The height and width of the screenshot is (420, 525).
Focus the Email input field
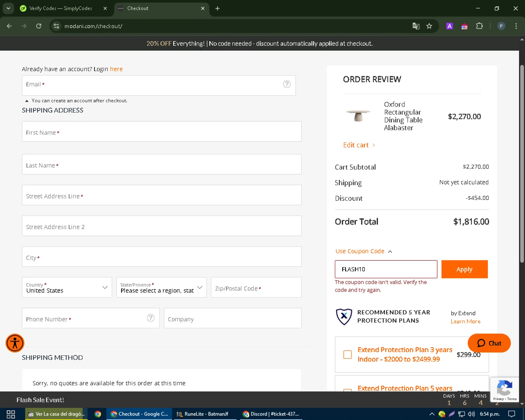coord(159,85)
